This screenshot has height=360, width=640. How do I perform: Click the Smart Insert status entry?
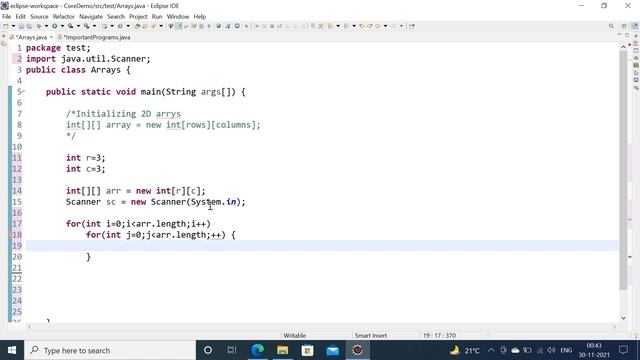click(x=371, y=336)
